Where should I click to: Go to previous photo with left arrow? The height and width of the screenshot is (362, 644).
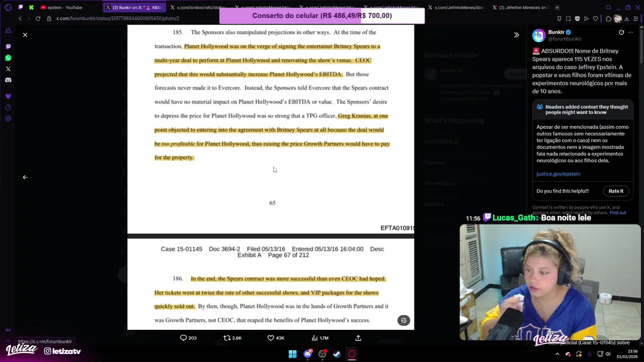tap(25, 177)
